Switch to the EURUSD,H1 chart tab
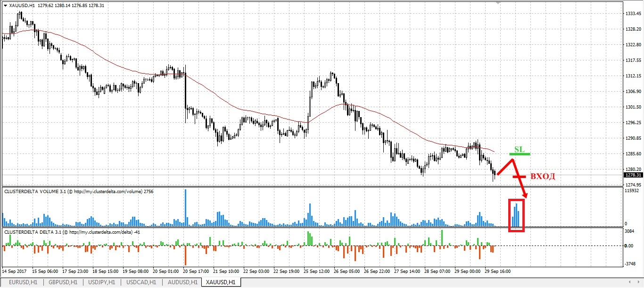 pyautogui.click(x=22, y=282)
